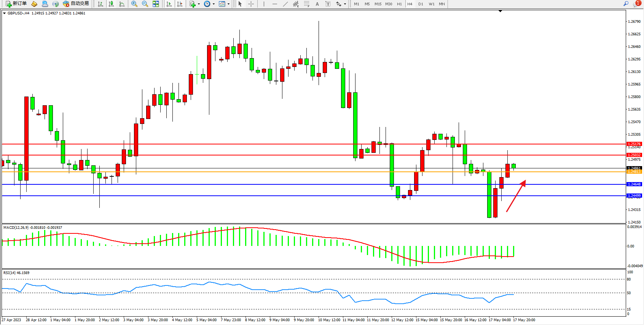Select the horizontal line drawing tool
The height and width of the screenshot is (325, 644).
(x=274, y=4)
